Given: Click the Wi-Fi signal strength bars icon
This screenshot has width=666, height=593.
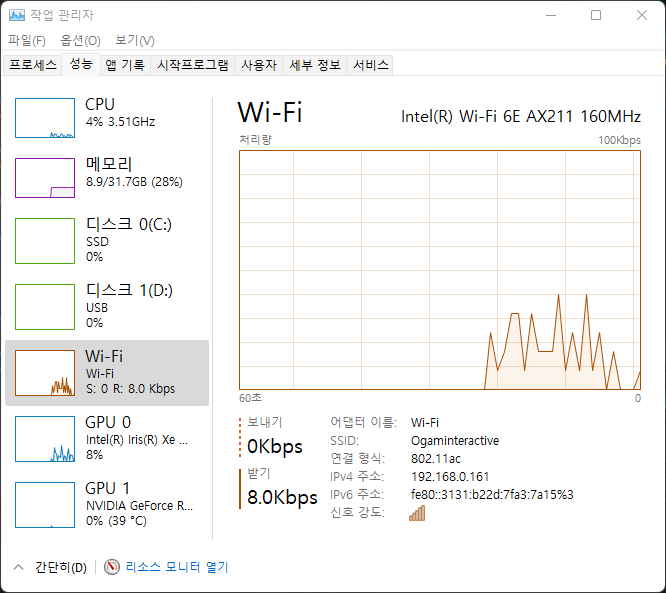Looking at the screenshot, I should [x=417, y=513].
